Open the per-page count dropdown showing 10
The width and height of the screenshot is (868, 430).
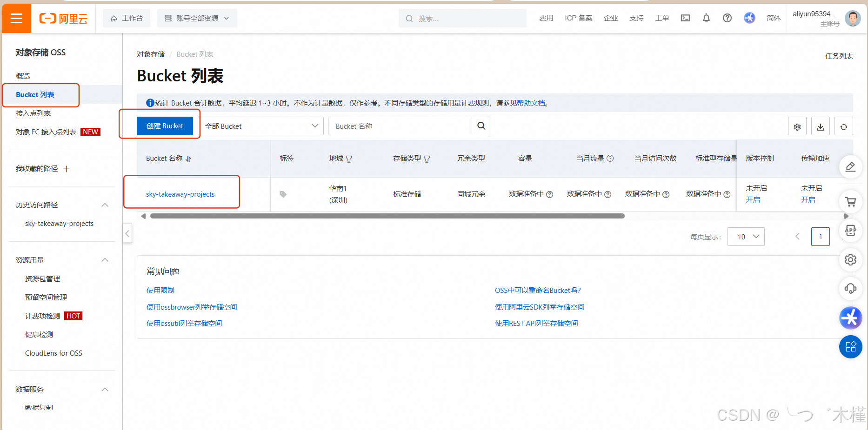746,237
